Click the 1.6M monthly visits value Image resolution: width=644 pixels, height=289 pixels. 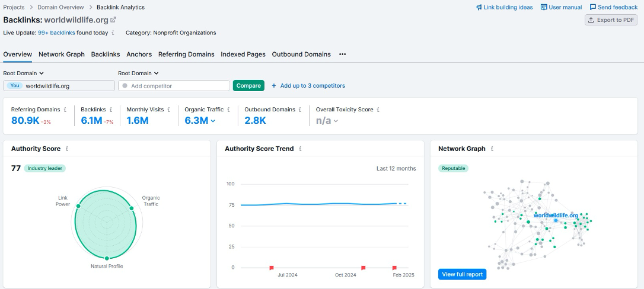coord(137,121)
